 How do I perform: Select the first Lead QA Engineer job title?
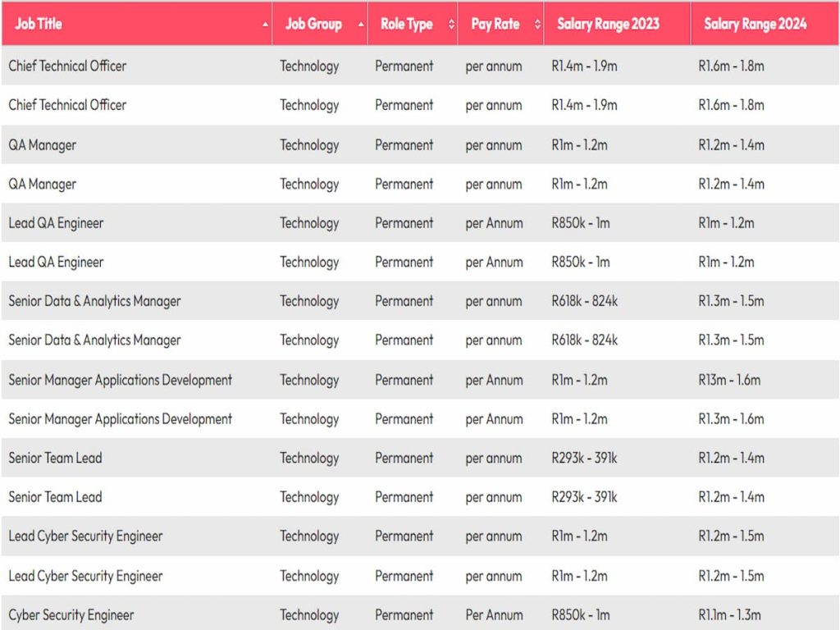[x=56, y=223]
